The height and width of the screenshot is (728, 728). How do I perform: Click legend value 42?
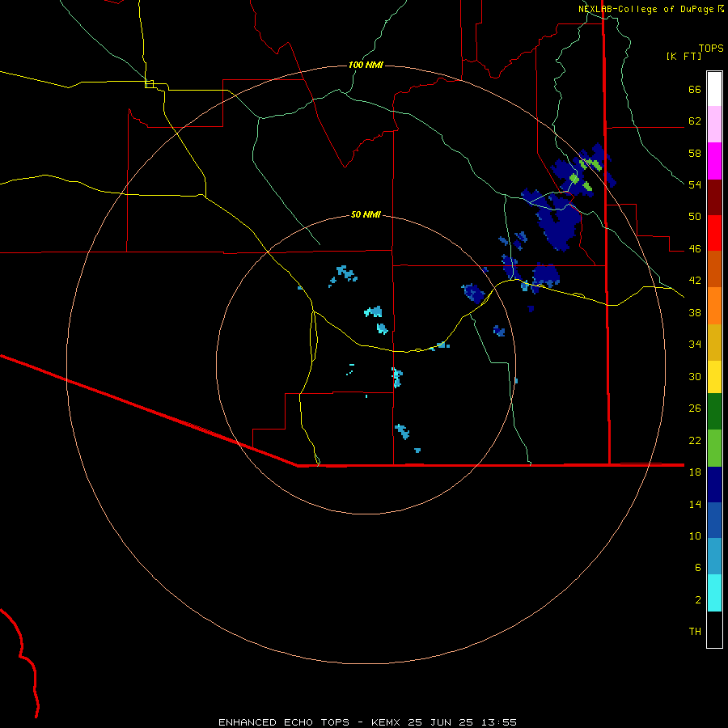point(695,281)
